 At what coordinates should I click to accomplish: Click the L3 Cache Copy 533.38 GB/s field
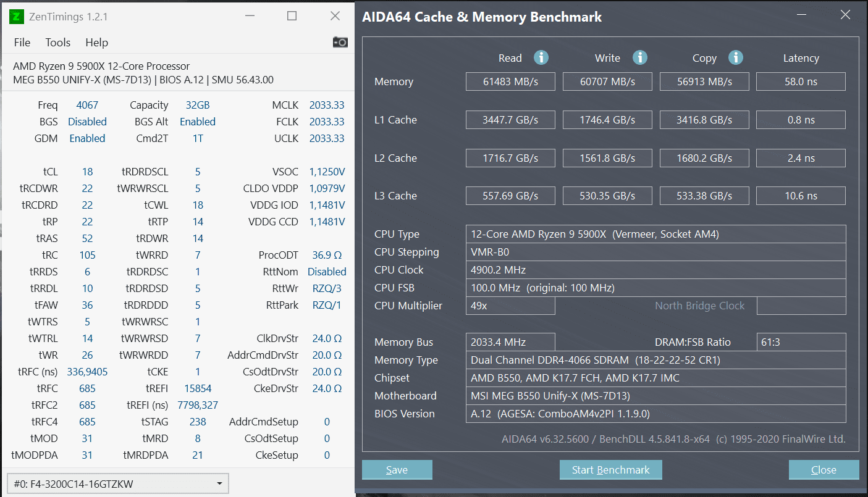tap(704, 196)
